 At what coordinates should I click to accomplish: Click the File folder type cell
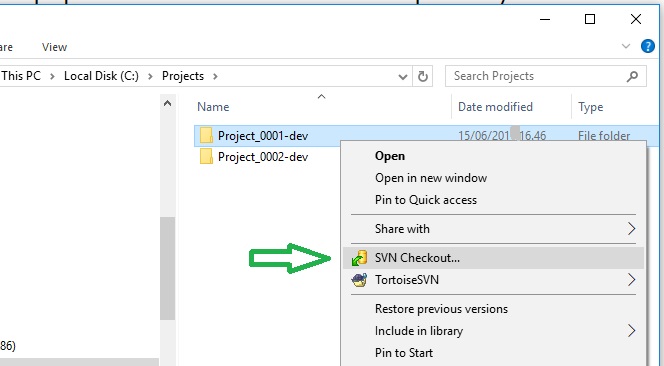click(604, 136)
